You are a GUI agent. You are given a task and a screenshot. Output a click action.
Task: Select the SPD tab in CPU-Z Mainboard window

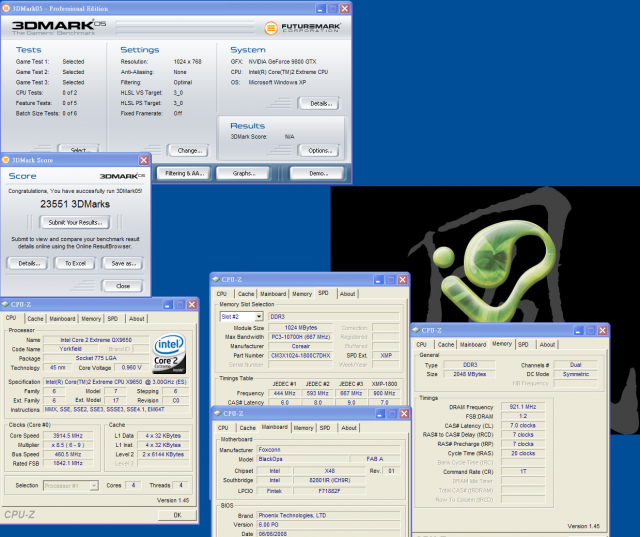pos(325,428)
